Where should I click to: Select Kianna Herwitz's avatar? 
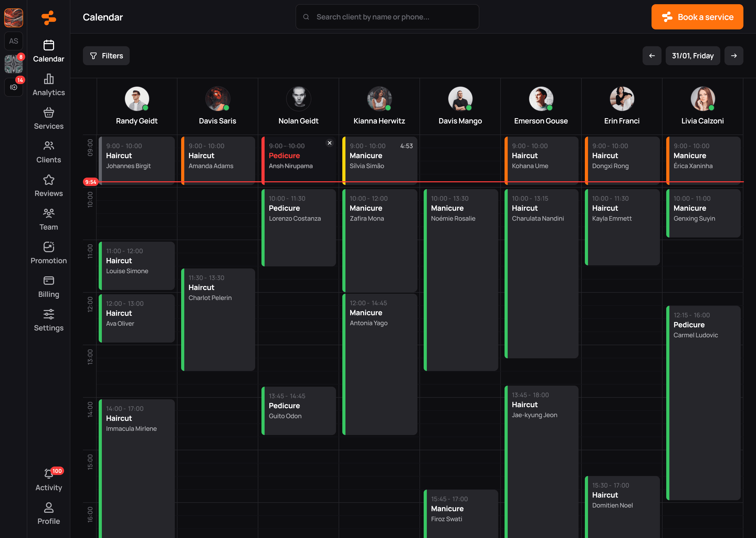pyautogui.click(x=379, y=99)
